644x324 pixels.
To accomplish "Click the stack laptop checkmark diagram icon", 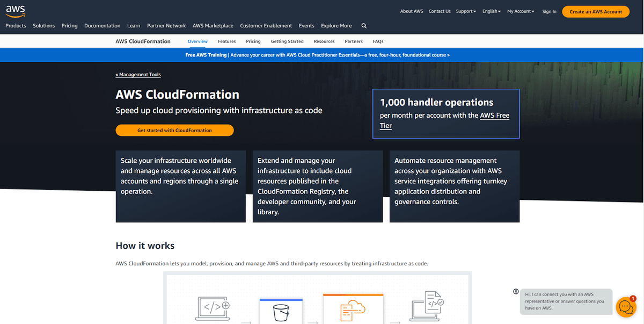I will (427, 305).
